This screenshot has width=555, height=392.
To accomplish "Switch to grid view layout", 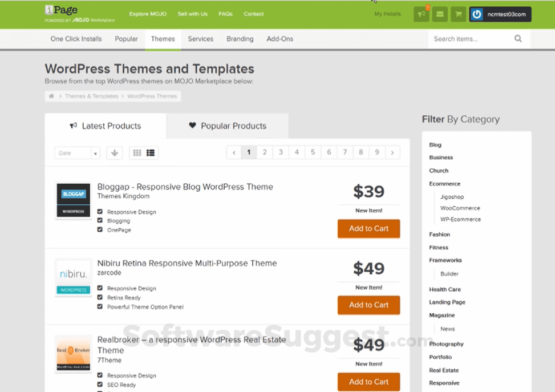I will tap(136, 152).
